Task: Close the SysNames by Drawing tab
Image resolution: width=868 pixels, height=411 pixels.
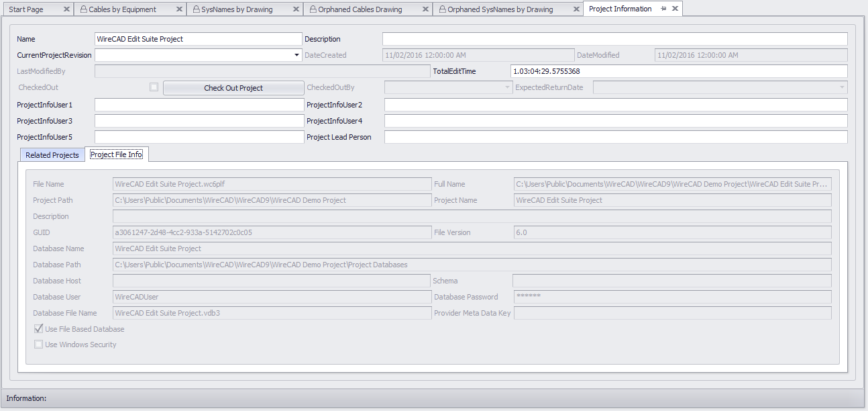Action: pos(296,9)
